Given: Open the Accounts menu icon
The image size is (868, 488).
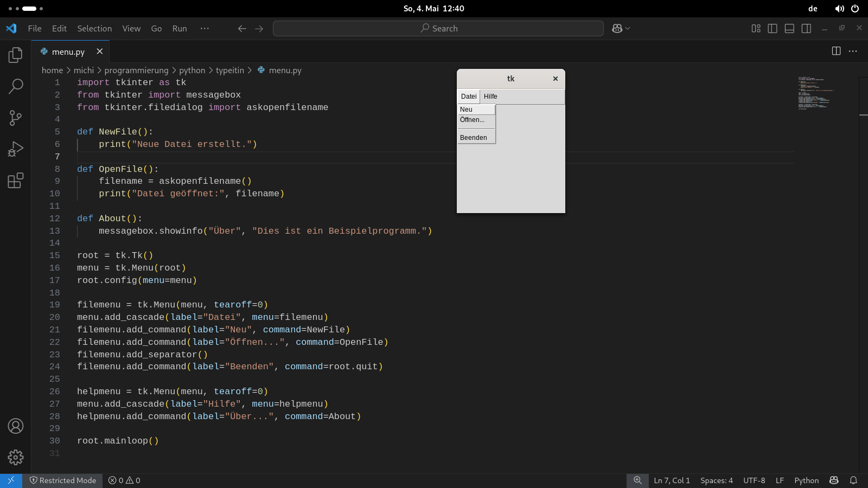Looking at the screenshot, I should [x=16, y=426].
